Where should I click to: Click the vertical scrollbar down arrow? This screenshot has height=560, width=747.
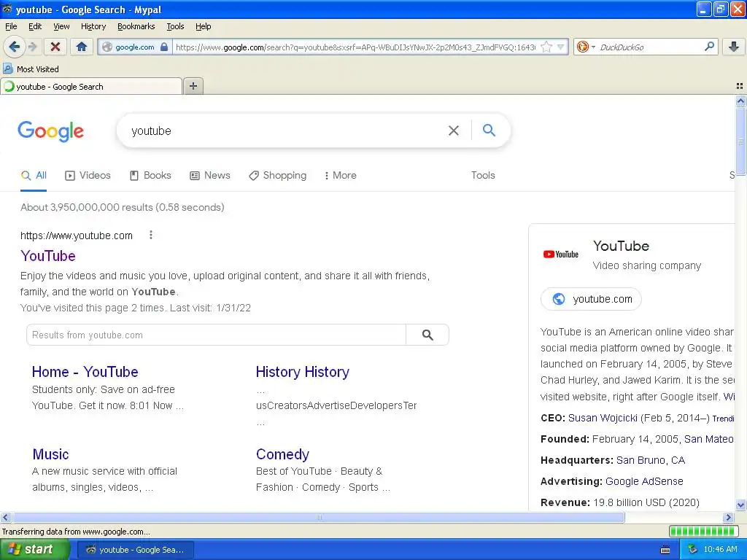[x=740, y=505]
